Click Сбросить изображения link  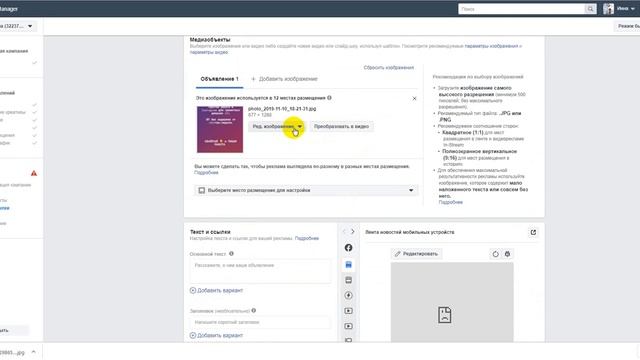(x=389, y=68)
